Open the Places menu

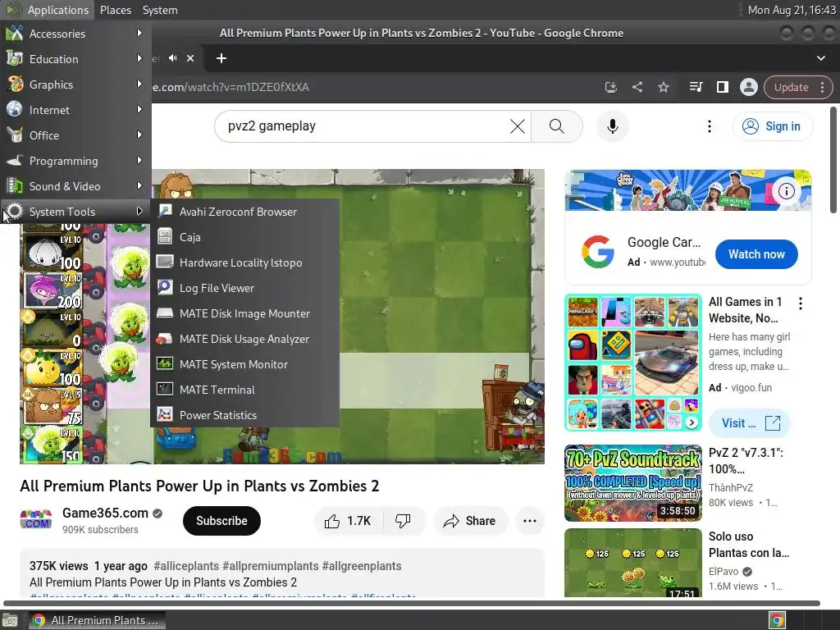coord(115,10)
